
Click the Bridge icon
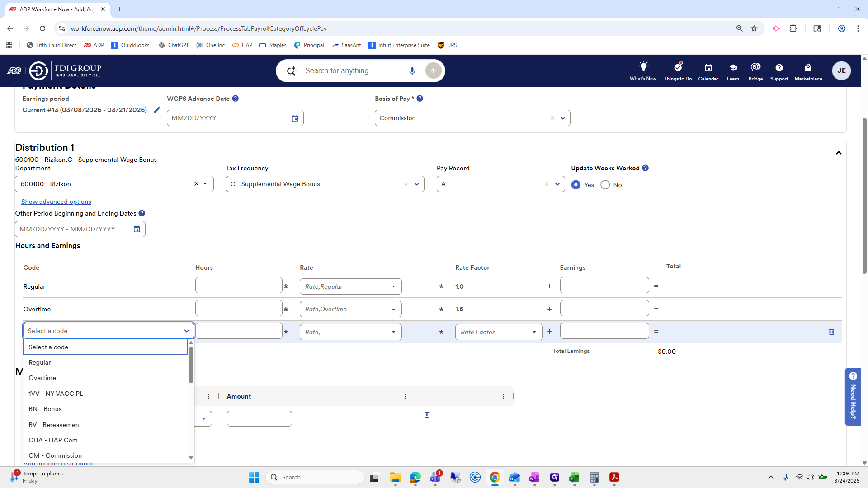click(x=755, y=68)
